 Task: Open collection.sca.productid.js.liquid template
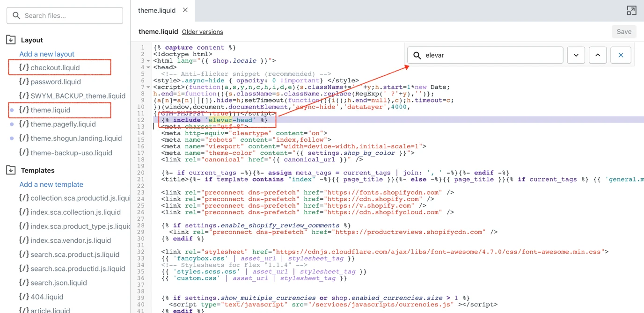(80, 198)
